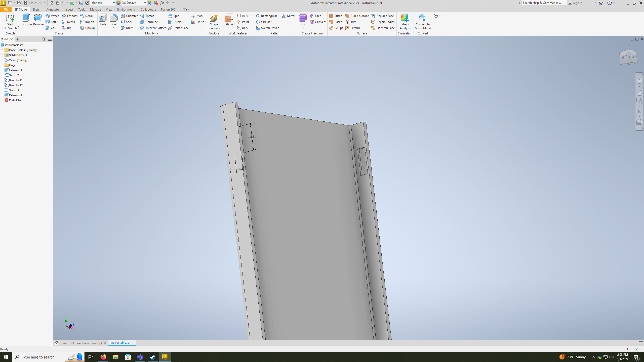Open Thicken/Offset tool
Screen dimensions: 644x362
(x=153, y=28)
